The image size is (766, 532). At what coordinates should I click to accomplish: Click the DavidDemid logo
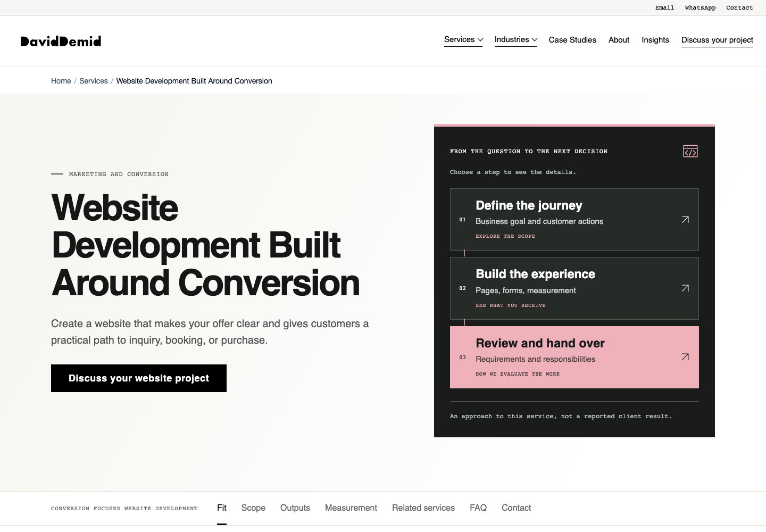click(61, 41)
